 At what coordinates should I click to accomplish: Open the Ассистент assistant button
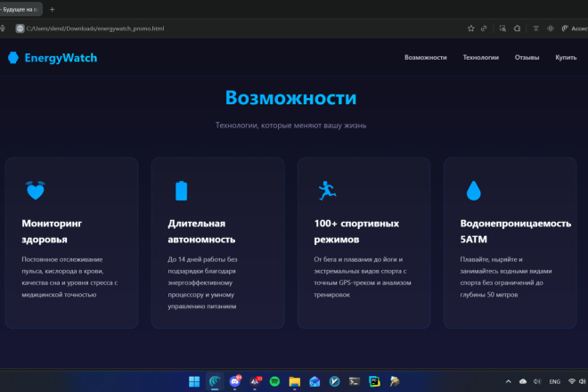(x=574, y=29)
